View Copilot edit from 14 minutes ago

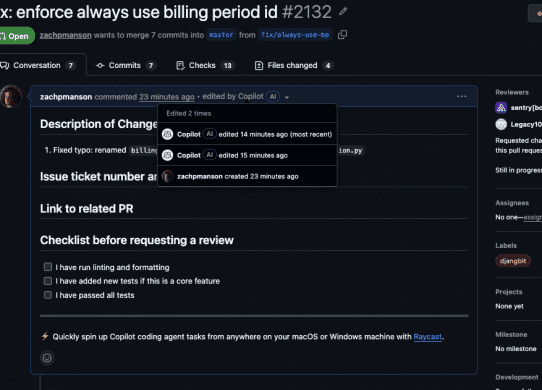pos(247,134)
